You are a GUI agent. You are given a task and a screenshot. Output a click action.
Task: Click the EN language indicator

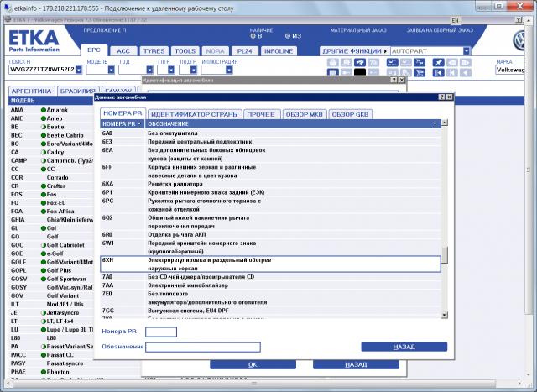coord(455,20)
